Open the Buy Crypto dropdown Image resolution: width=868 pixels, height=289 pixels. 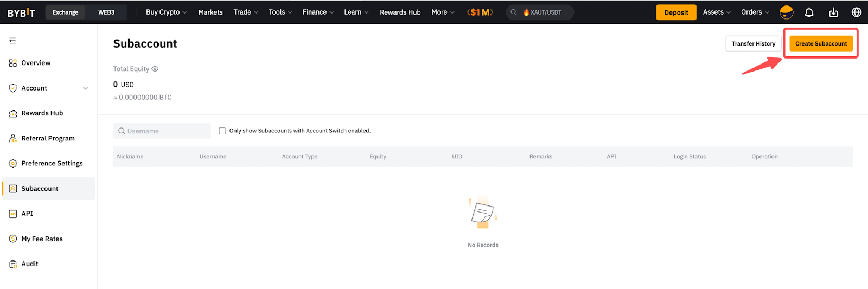tap(166, 12)
